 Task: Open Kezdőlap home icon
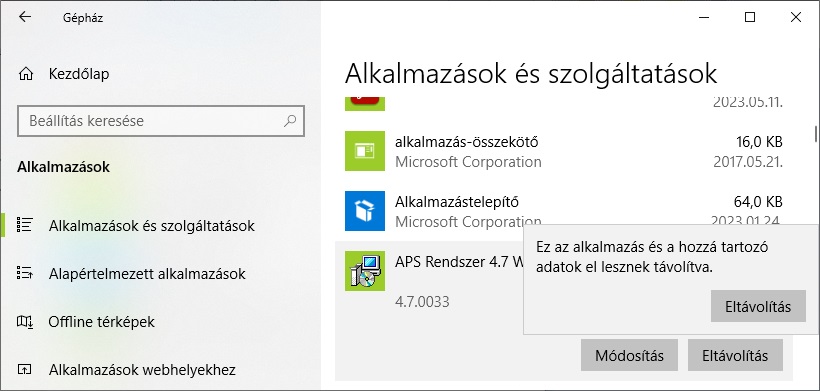[x=26, y=74]
